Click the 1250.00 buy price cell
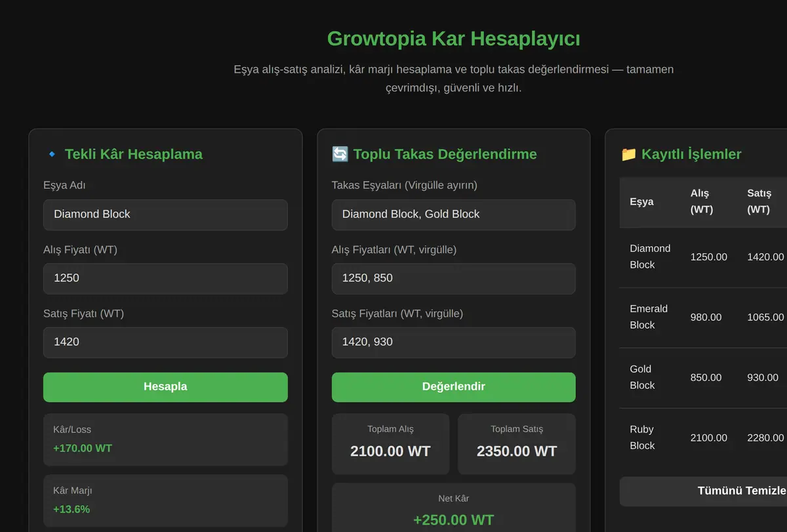Viewport: 787px width, 532px height. (x=709, y=257)
